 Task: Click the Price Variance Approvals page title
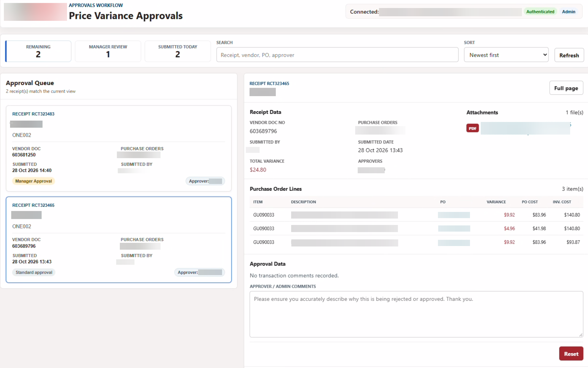126,16
